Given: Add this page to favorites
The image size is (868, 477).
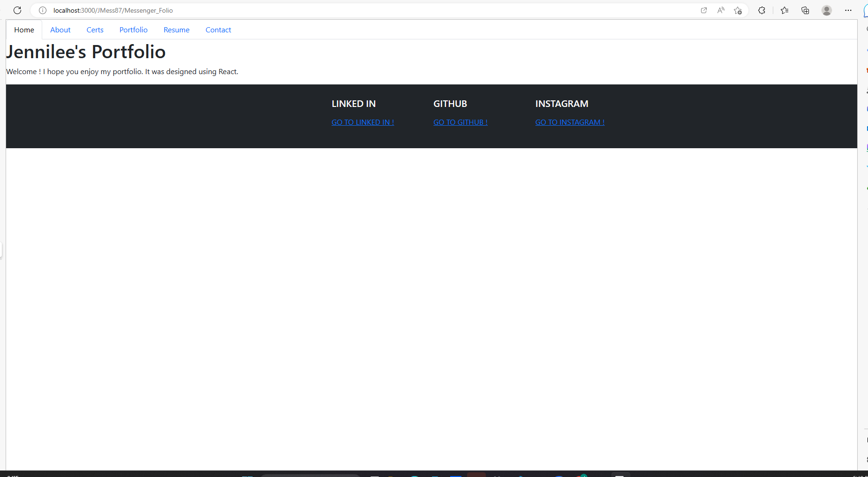Looking at the screenshot, I should [738, 10].
